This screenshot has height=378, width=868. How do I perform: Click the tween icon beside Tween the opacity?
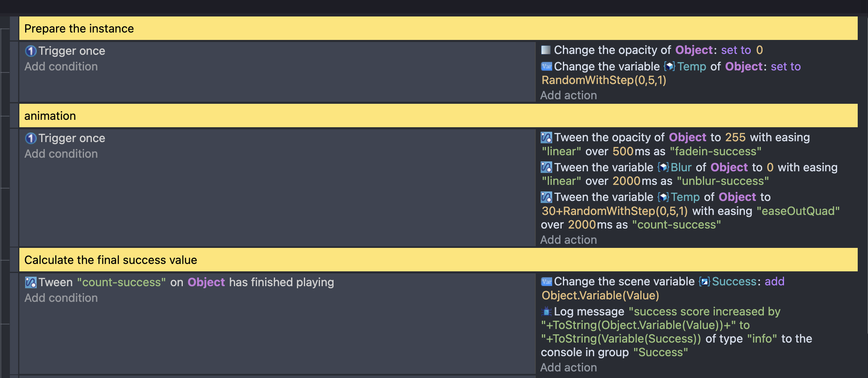[546, 138]
